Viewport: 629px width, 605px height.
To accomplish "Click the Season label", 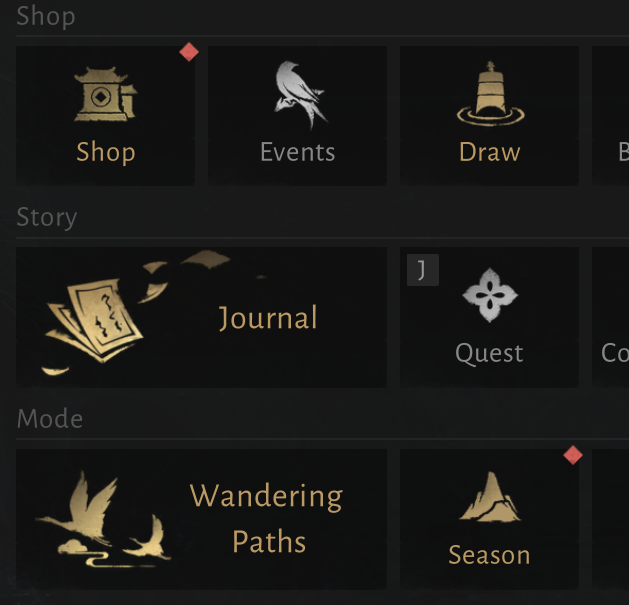I will 489,555.
